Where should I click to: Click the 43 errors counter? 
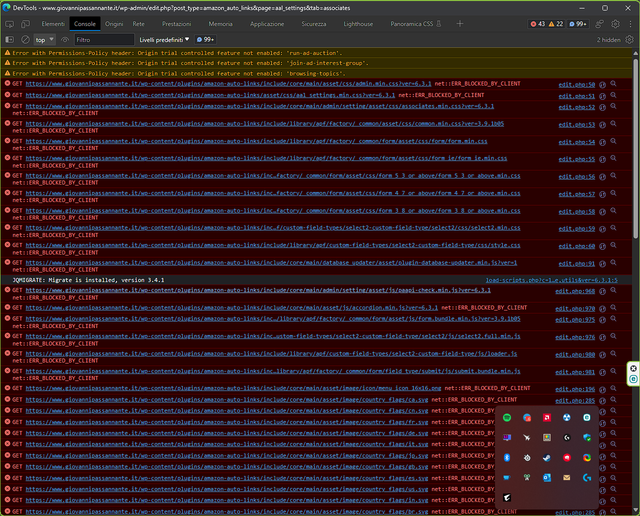(538, 24)
